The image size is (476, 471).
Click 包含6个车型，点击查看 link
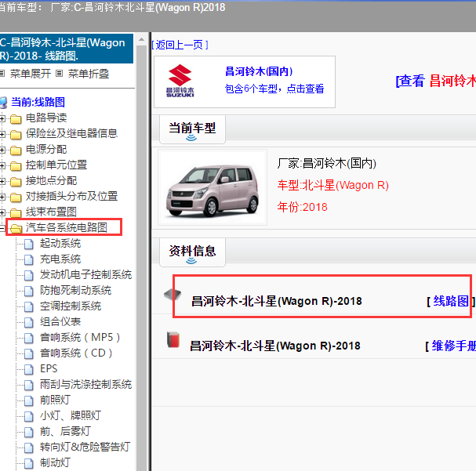click(274, 89)
